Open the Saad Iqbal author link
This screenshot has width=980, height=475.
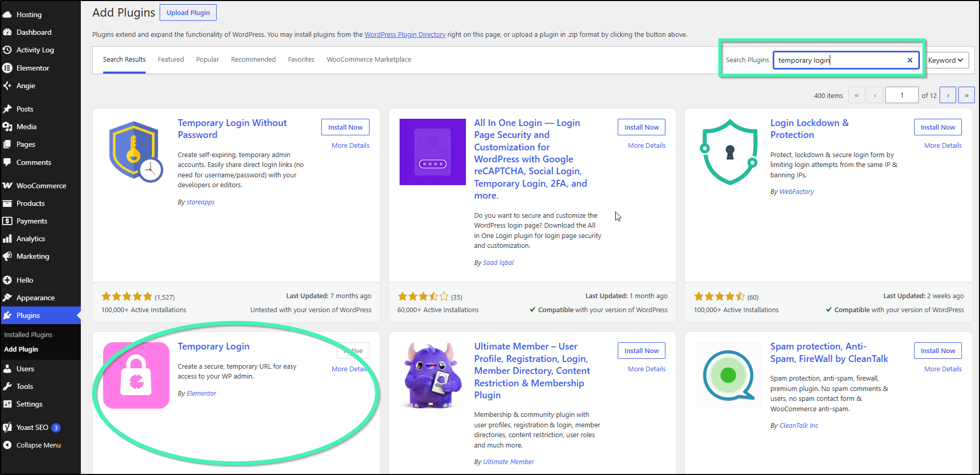click(499, 263)
